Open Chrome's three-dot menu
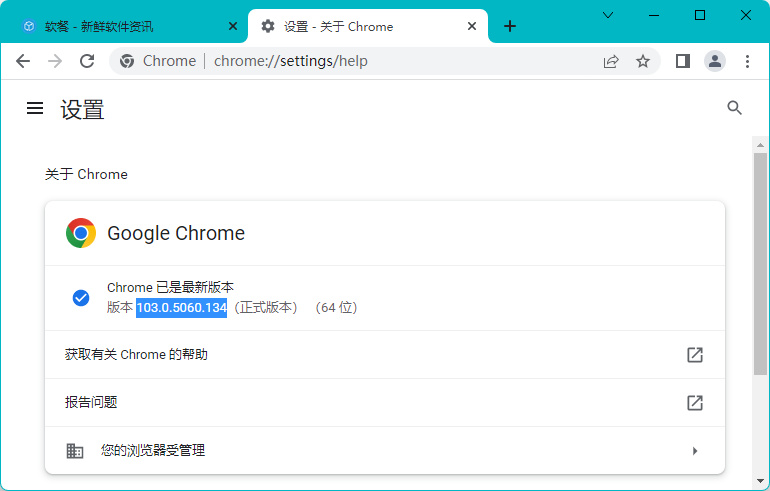770x491 pixels. tap(747, 61)
